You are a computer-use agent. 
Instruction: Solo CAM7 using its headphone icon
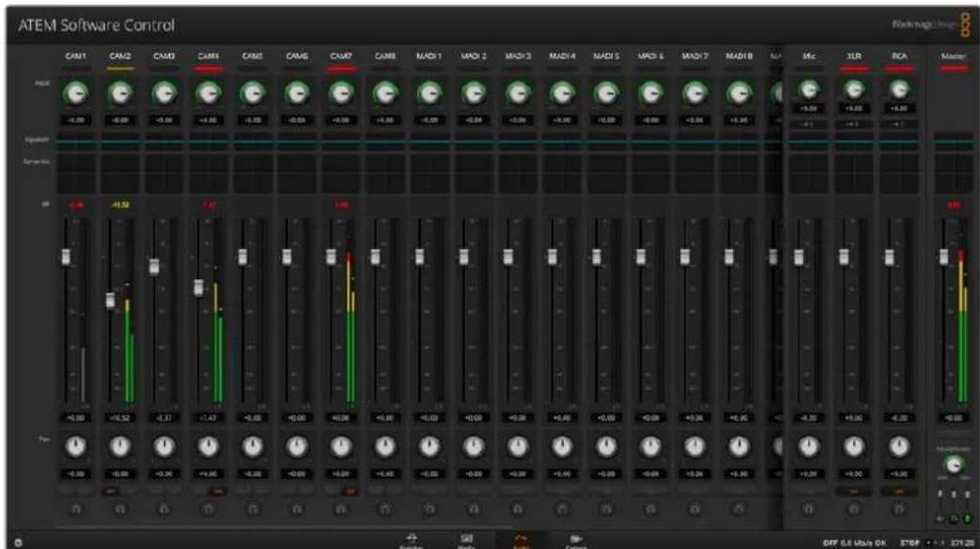[x=341, y=509]
